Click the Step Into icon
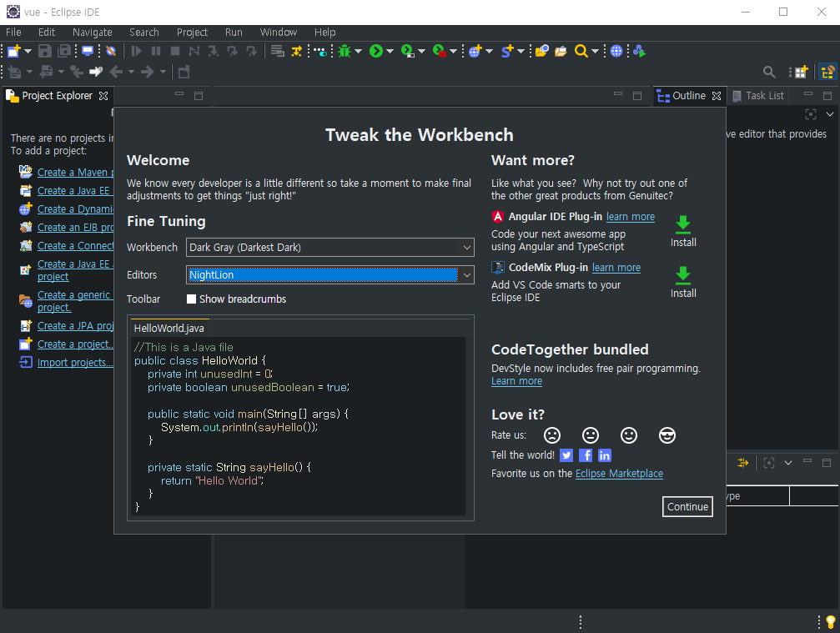The image size is (840, 633). [214, 52]
